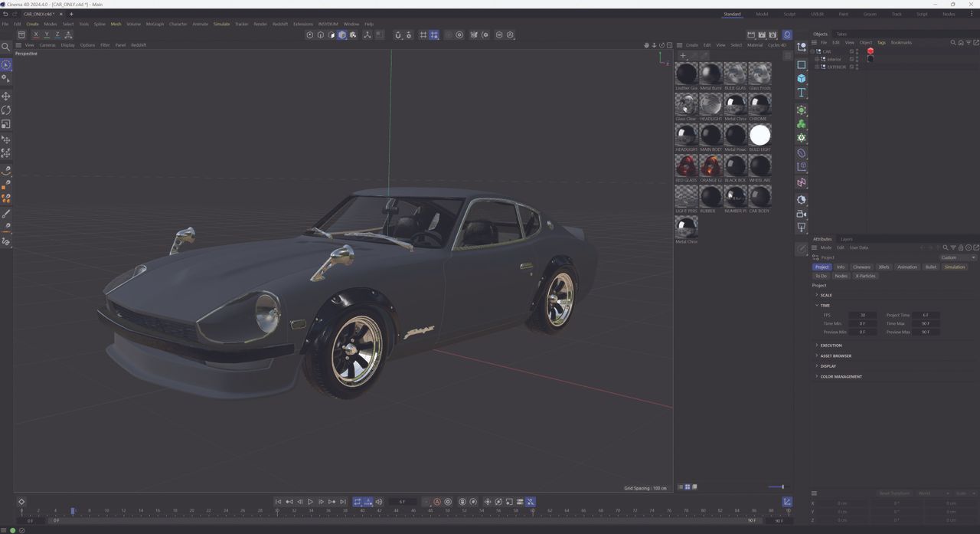Expand the interior object hierarchy
Viewport: 980px width, 534px height.
(818, 59)
